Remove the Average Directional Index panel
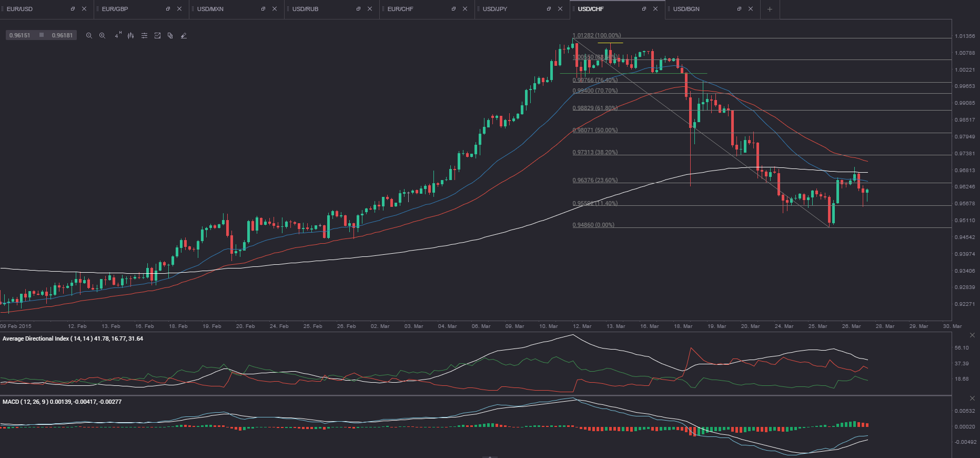Screen dimensions: 980x458 tap(972, 335)
